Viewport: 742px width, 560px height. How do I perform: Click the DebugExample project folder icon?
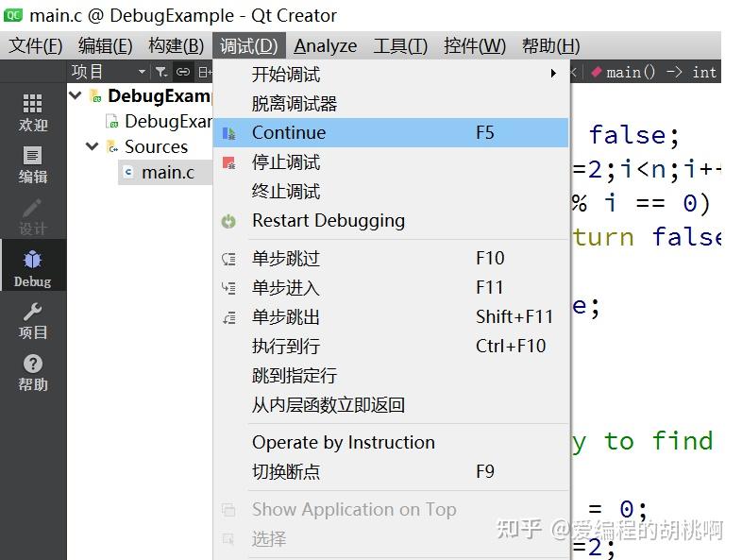[x=95, y=95]
